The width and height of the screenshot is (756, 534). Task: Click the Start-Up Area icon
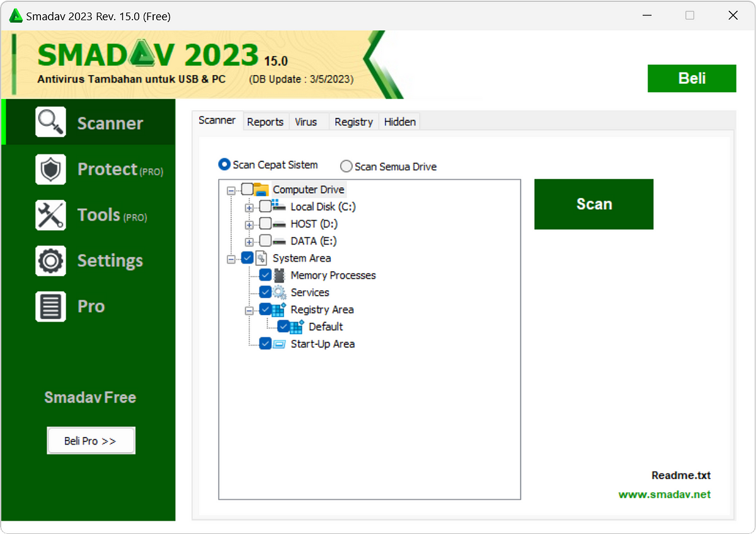pyautogui.click(x=279, y=344)
